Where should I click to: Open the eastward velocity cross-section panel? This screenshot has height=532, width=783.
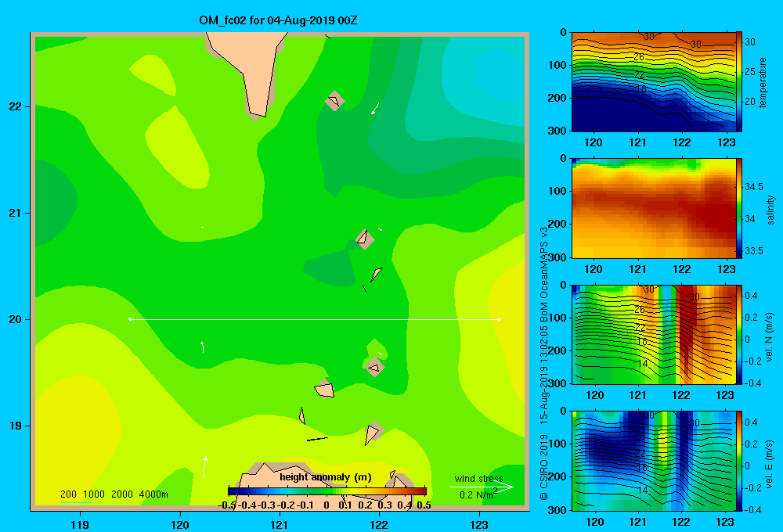[654, 461]
